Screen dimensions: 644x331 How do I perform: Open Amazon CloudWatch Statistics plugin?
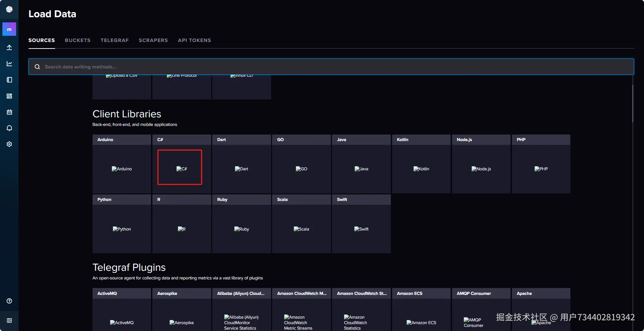361,310
